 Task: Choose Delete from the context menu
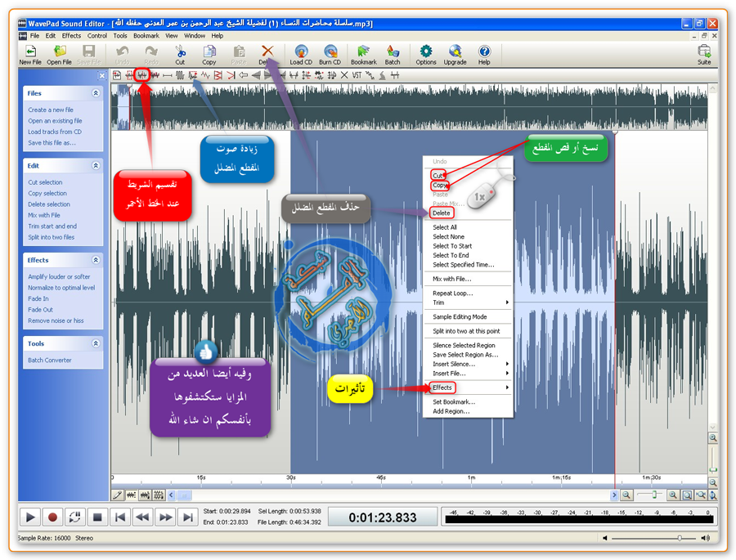click(x=442, y=213)
